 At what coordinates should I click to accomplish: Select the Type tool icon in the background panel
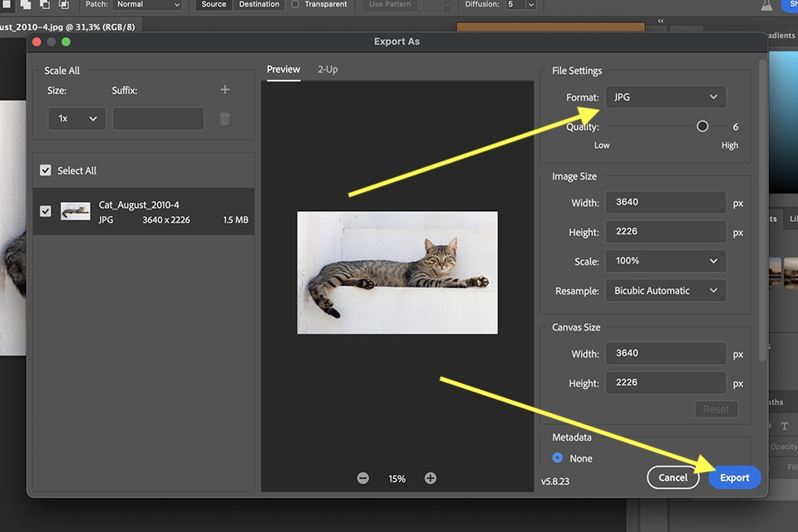click(x=784, y=426)
